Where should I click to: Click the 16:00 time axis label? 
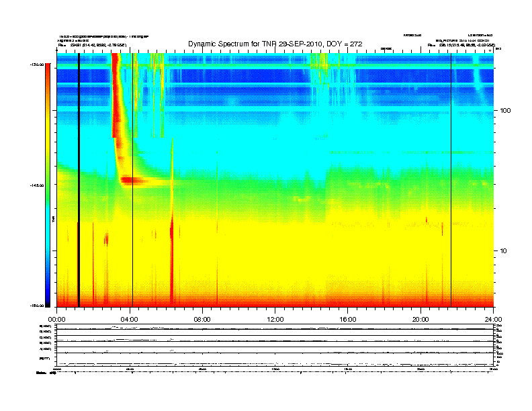[348, 320]
